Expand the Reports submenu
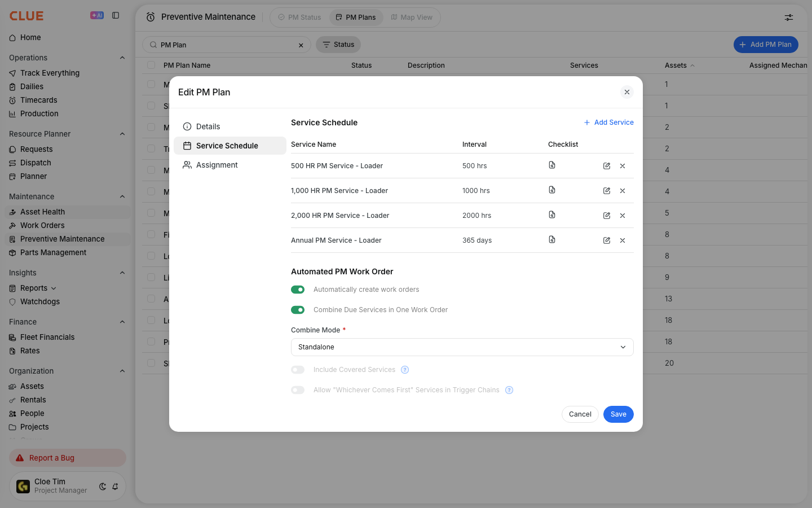This screenshot has width=812, height=508. [x=54, y=288]
